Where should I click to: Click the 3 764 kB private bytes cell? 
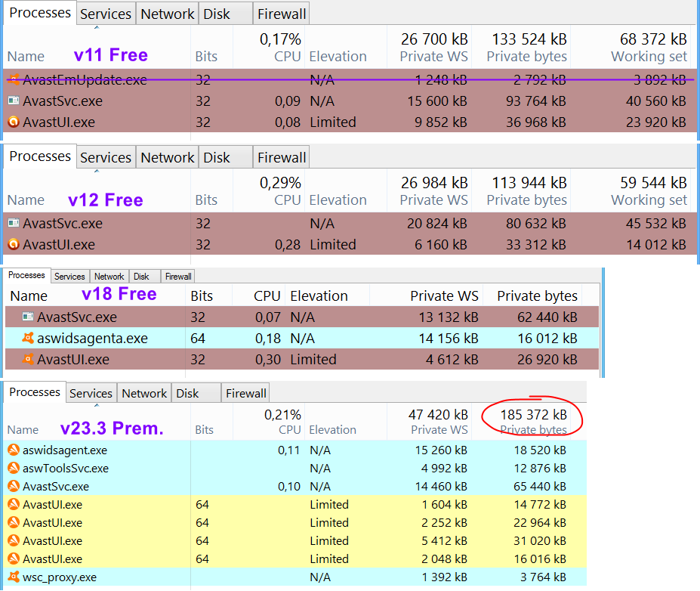[x=543, y=577]
